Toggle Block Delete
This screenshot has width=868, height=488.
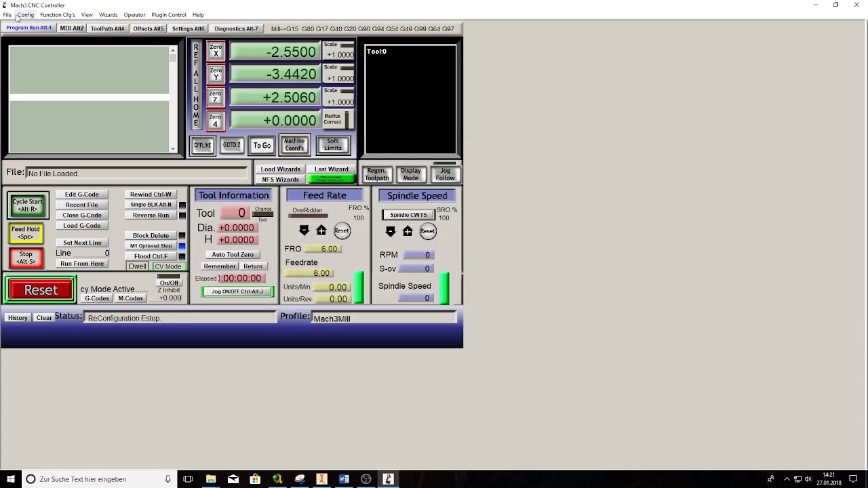tap(151, 235)
